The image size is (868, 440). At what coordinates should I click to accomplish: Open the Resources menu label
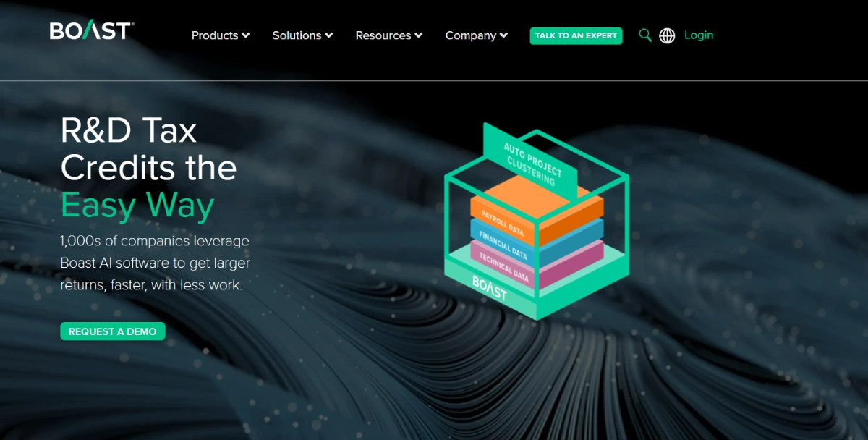click(x=383, y=35)
